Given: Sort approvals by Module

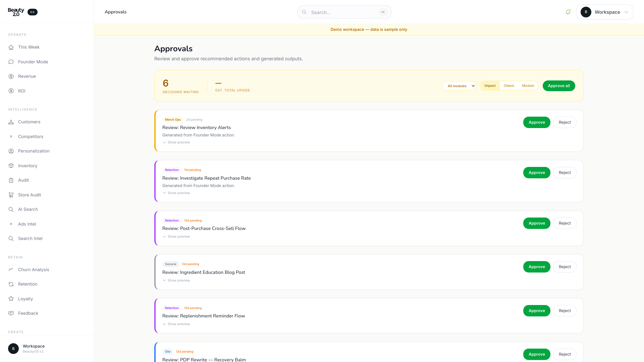Looking at the screenshot, I should tap(528, 86).
